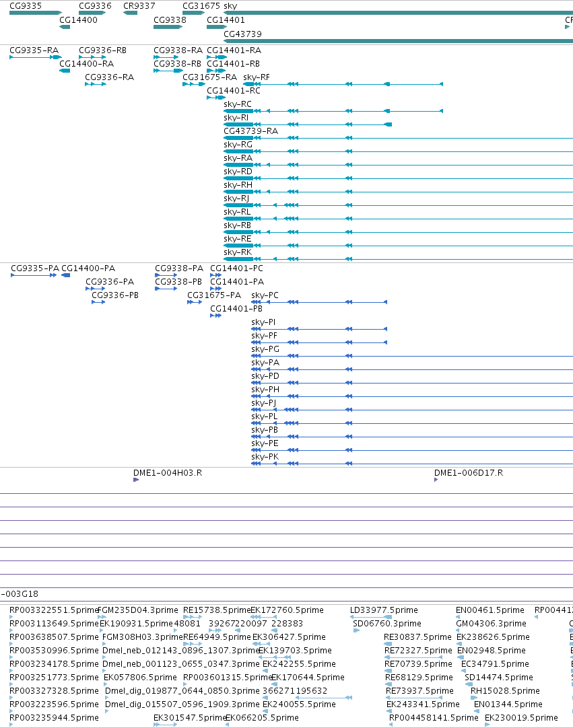Viewport: 573px width, 728px height.
Task: Click the EK230019.5prime EST label
Action: pos(522,718)
